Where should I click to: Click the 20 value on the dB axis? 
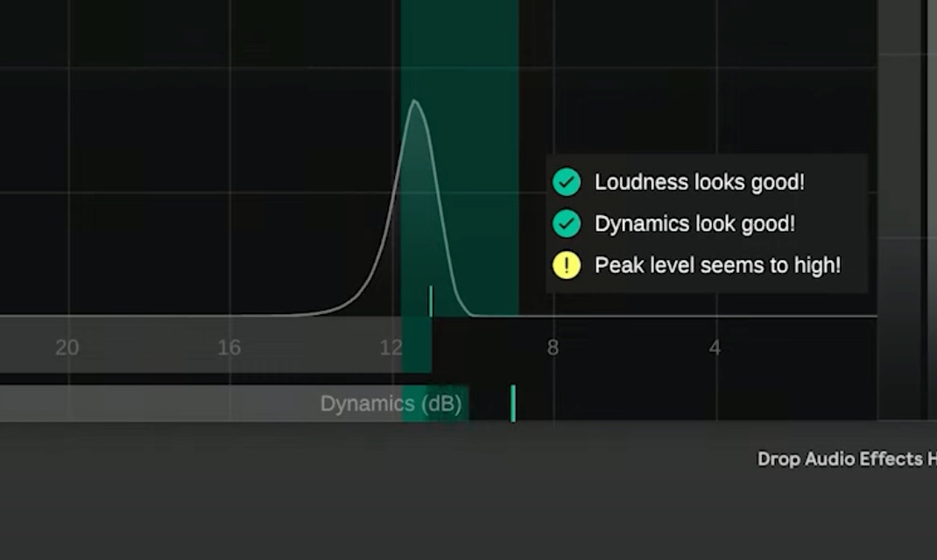(x=67, y=348)
